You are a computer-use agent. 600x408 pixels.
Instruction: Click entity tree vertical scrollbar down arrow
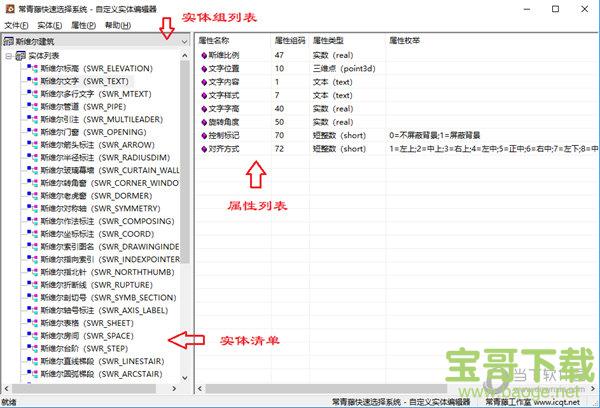coord(185,378)
